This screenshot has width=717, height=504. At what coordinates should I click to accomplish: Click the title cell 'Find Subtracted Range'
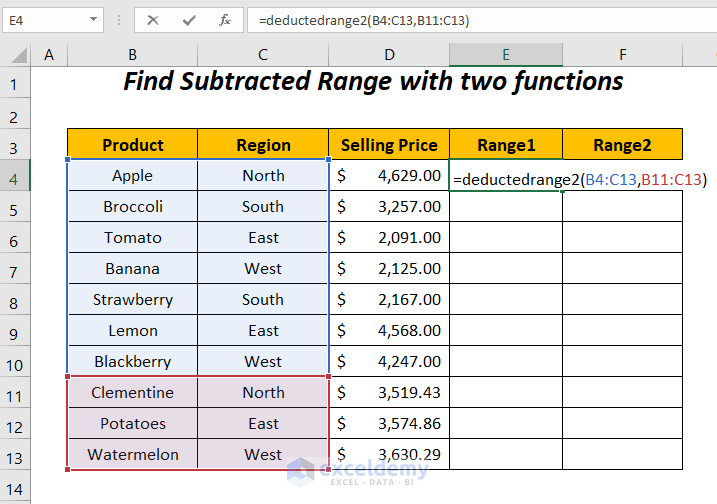[373, 82]
